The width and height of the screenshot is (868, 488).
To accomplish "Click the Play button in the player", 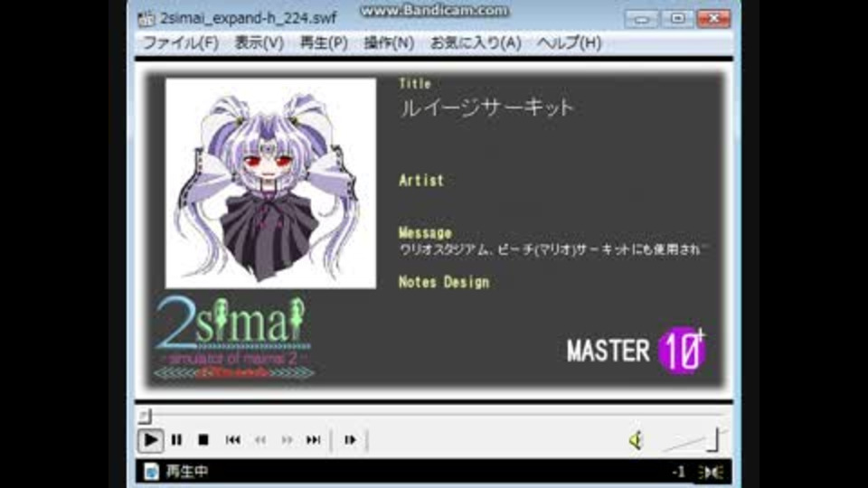I will coord(150,440).
